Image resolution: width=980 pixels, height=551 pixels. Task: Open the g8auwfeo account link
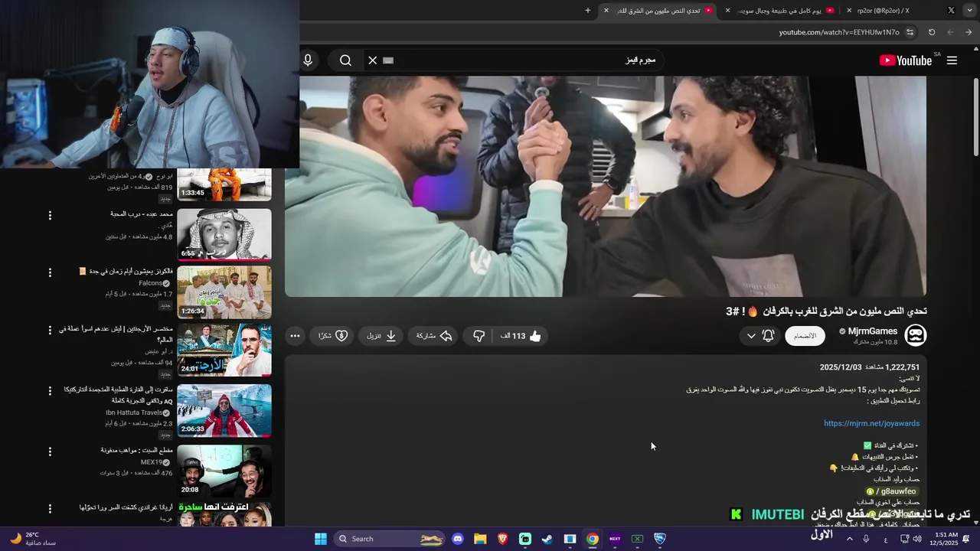891,491
